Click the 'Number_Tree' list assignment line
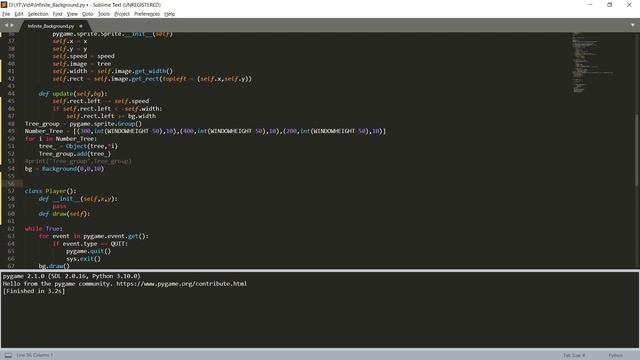 pos(205,131)
